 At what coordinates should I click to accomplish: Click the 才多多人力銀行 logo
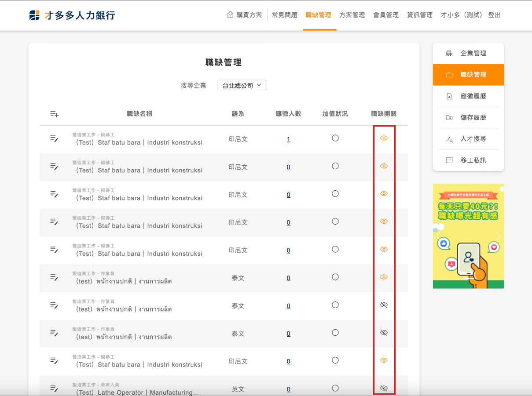(72, 15)
